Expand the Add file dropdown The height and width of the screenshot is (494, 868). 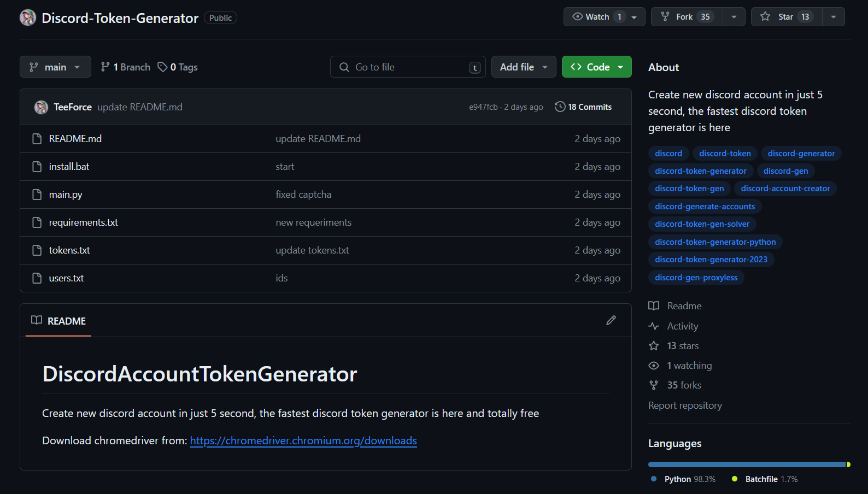click(524, 67)
